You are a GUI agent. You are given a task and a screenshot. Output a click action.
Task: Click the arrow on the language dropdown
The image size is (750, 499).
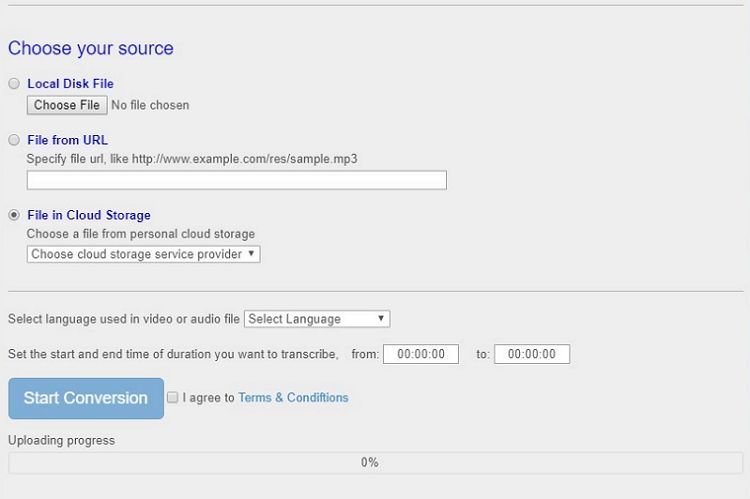click(381, 319)
